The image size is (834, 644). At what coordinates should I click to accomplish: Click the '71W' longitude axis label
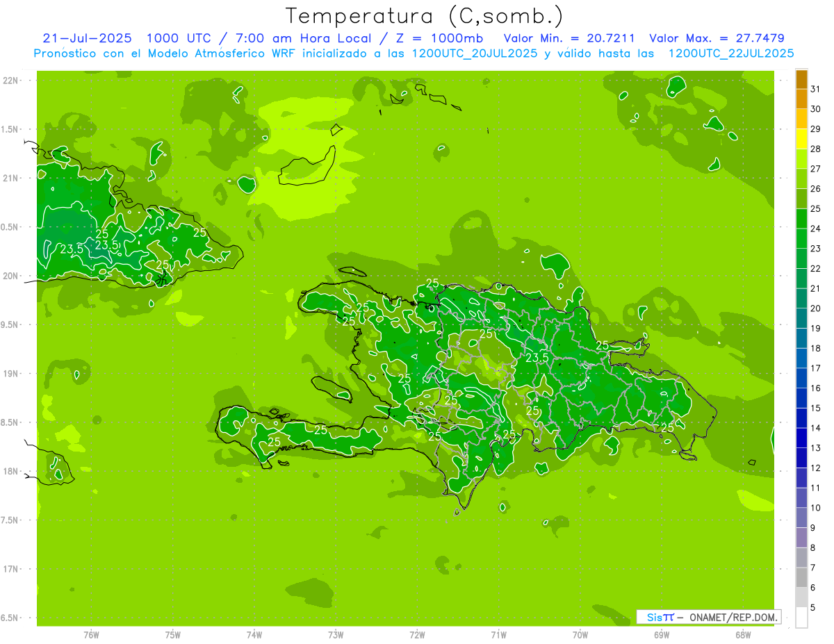point(498,635)
